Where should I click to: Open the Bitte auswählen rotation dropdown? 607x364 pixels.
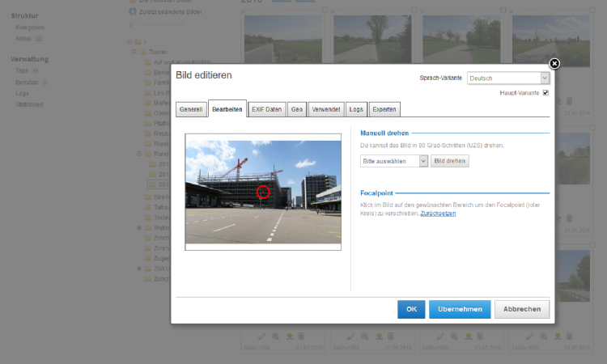point(393,161)
